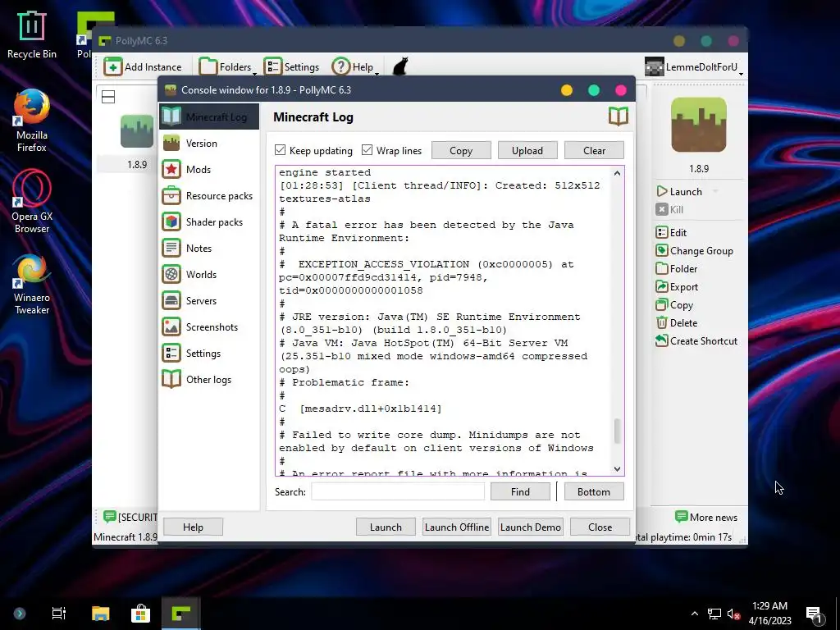
Task: Click Create Shortcut in right panel
Action: click(696, 341)
